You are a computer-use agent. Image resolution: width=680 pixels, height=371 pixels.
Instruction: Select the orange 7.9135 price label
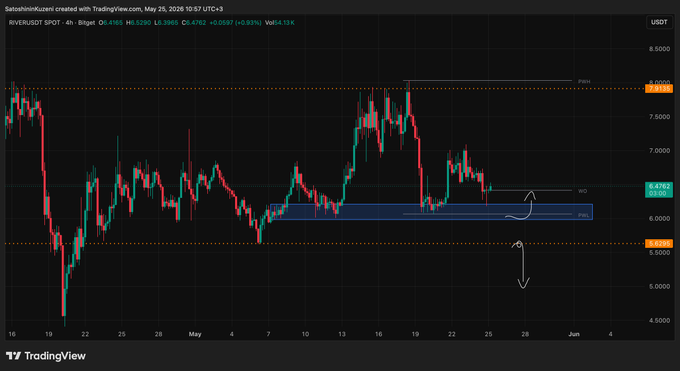pyautogui.click(x=659, y=89)
